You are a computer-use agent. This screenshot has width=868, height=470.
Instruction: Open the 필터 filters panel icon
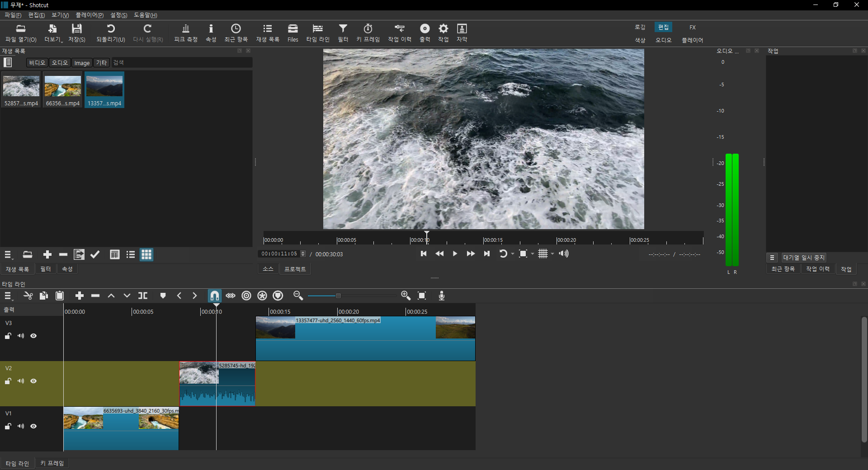tap(343, 33)
